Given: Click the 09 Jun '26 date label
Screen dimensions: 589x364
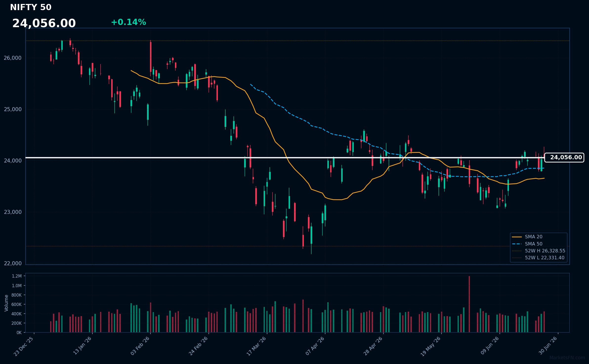Looking at the screenshot, I should pyautogui.click(x=490, y=346).
